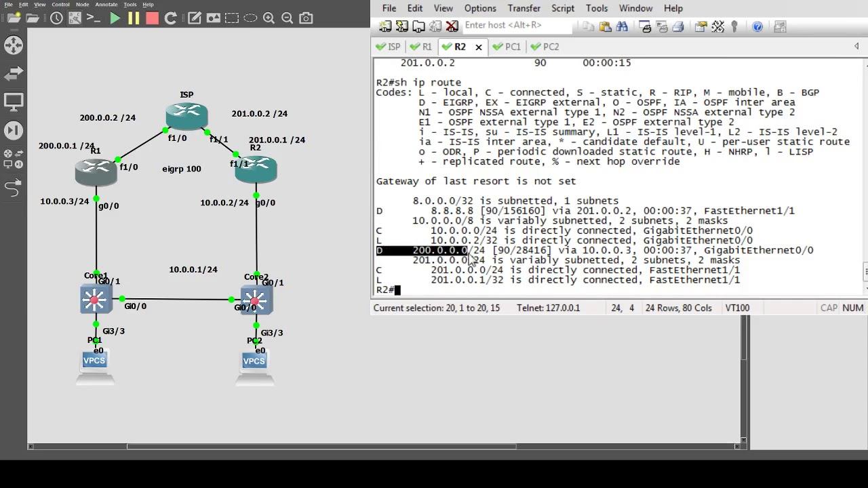Start all nodes with green play button
The width and height of the screenshot is (868, 488).
click(x=115, y=18)
